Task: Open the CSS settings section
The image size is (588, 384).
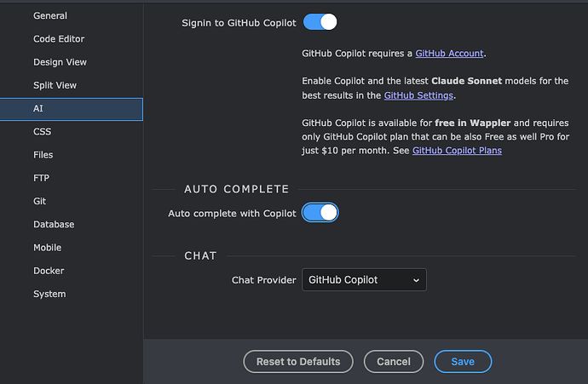Action: click(x=43, y=132)
